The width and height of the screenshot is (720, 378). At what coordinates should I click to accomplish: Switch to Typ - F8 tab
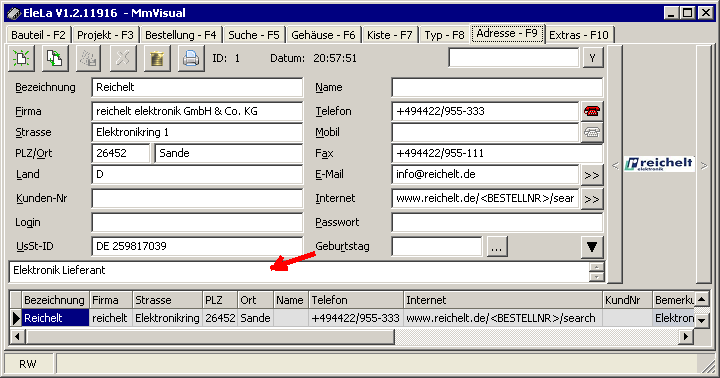pos(444,35)
